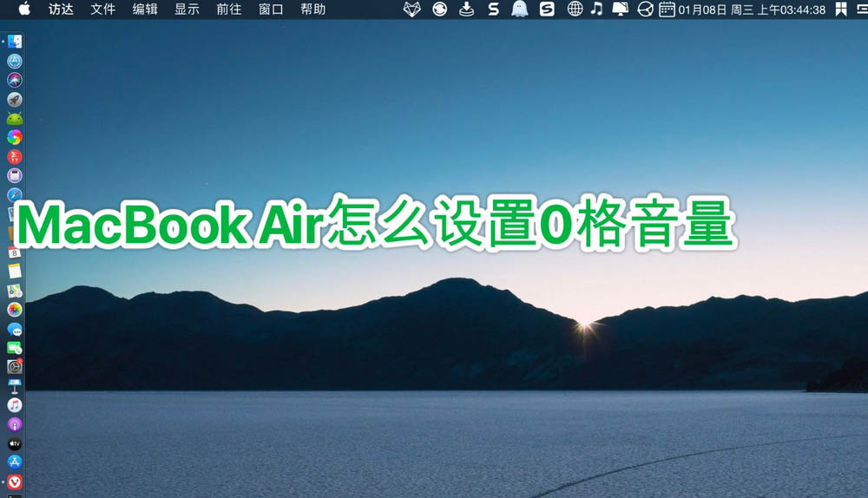This screenshot has width=868, height=498.
Task: Open Messages from the dock
Action: (x=15, y=329)
